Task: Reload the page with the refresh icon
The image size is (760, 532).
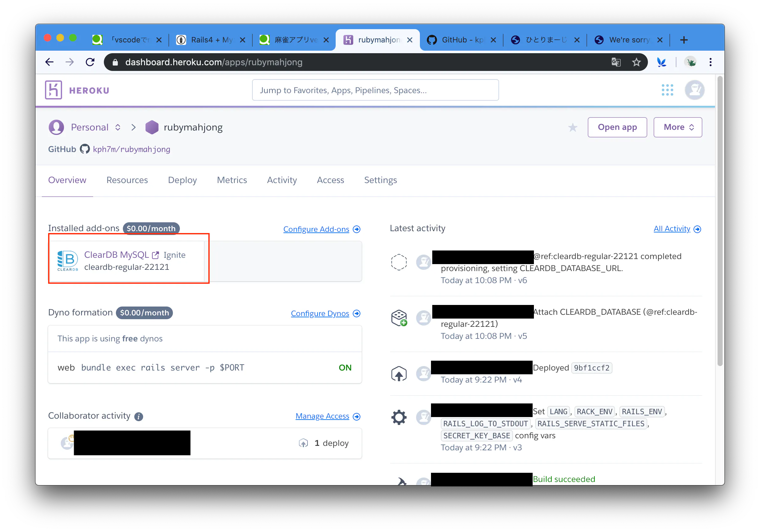Action: click(x=90, y=62)
